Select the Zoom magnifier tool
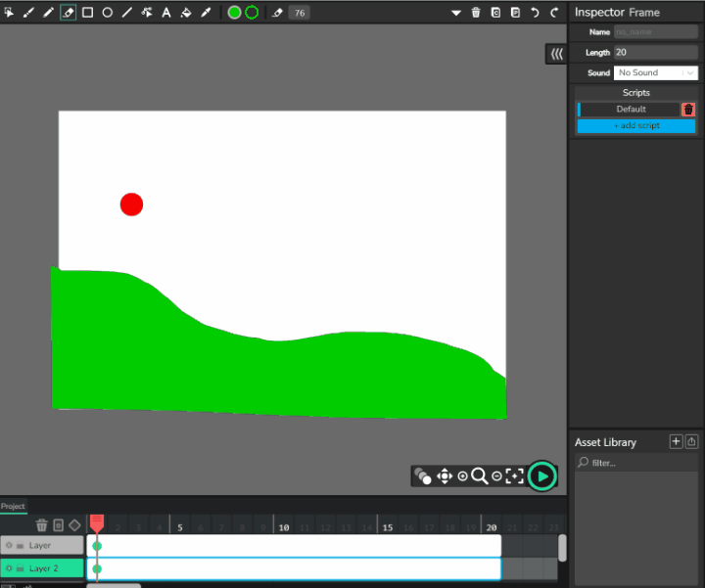The width and height of the screenshot is (705, 588). [479, 476]
